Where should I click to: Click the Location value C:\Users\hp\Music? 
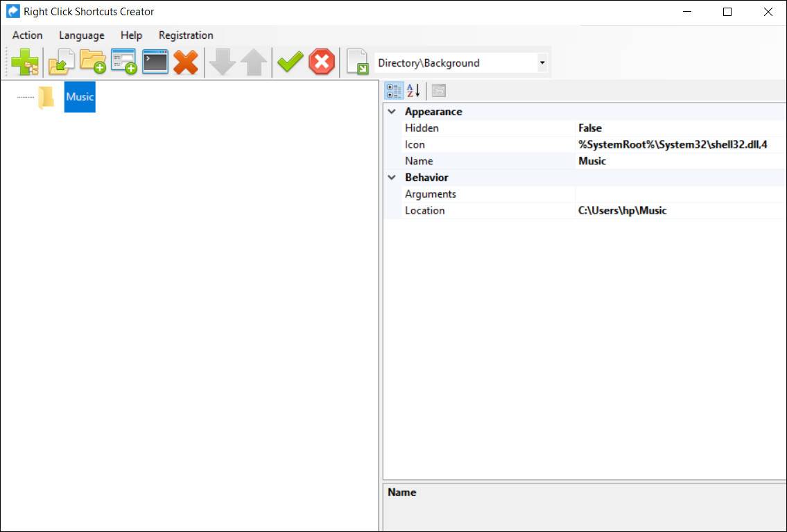(x=622, y=211)
